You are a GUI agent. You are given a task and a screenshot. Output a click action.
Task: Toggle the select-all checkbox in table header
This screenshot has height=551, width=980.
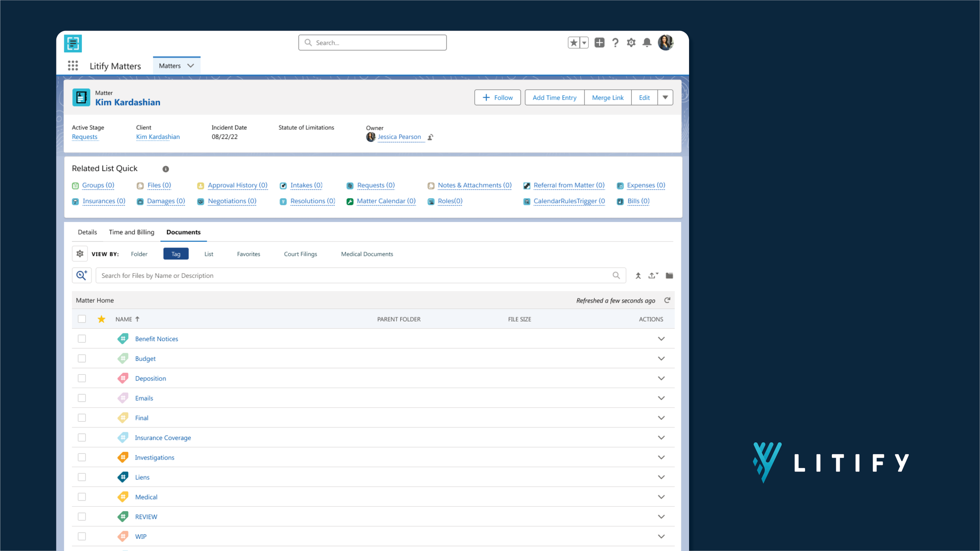pyautogui.click(x=82, y=319)
